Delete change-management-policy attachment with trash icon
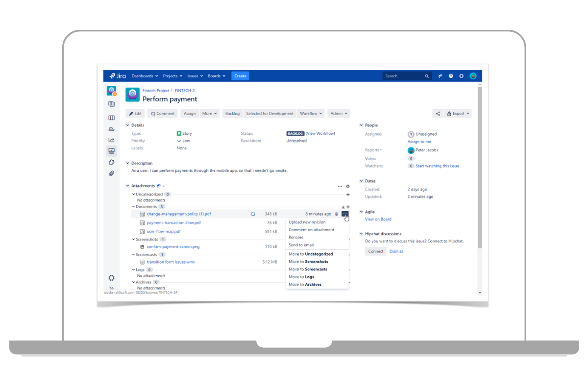 [336, 214]
